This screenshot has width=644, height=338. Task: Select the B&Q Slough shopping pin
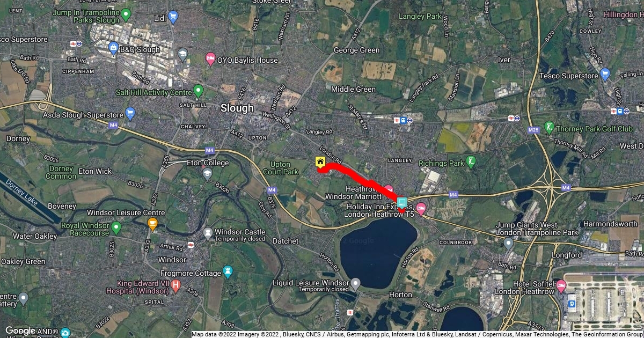[x=113, y=49]
